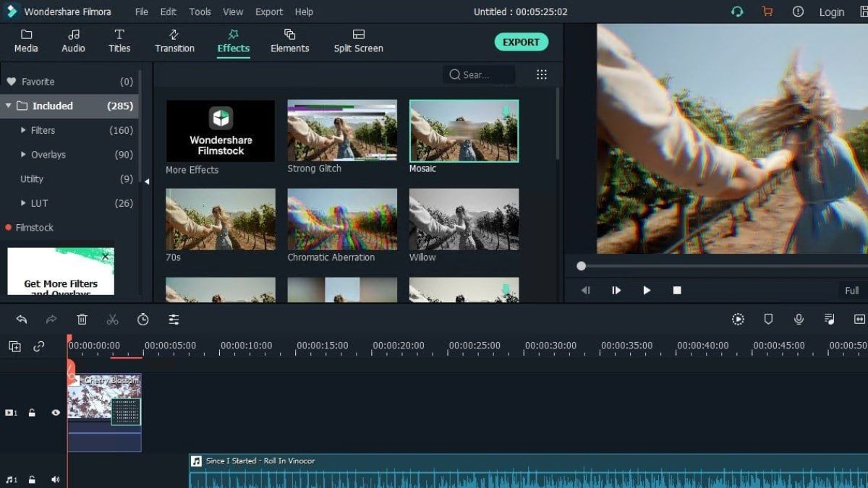868x488 pixels.
Task: Click the Record voiceover microphone icon
Action: click(x=799, y=320)
